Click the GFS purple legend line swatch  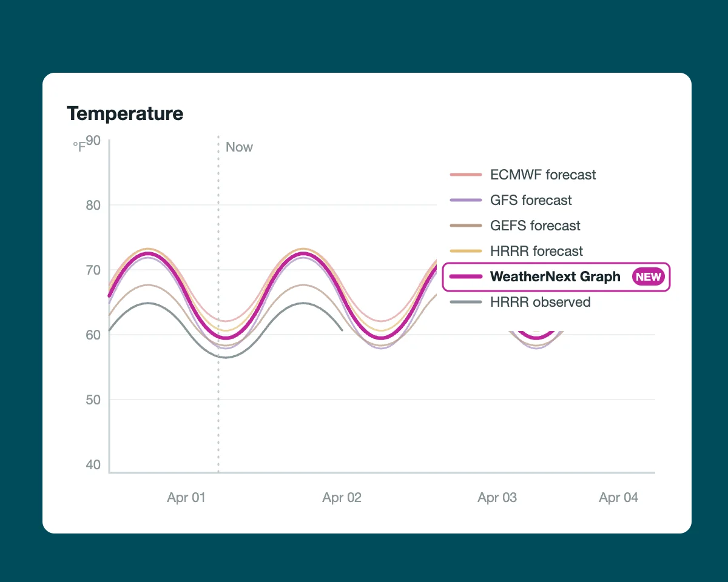465,200
